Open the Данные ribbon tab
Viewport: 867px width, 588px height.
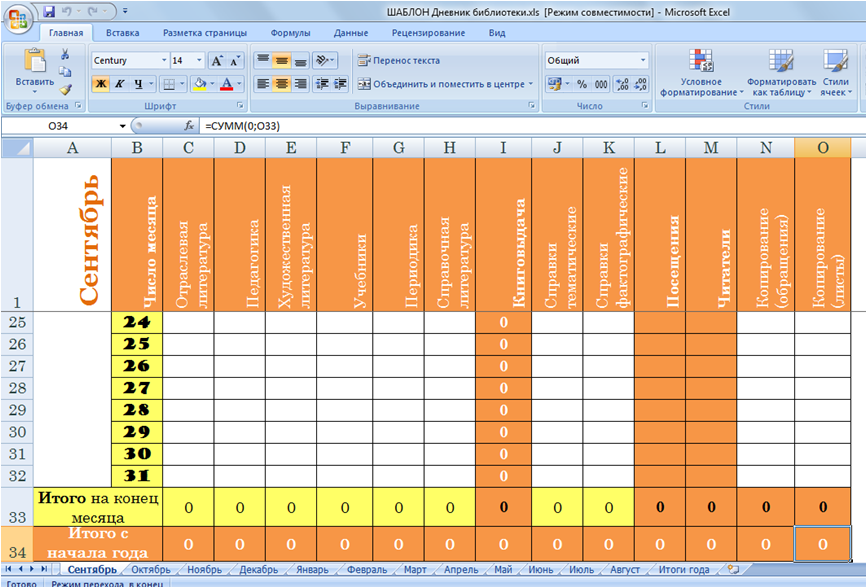tap(351, 33)
